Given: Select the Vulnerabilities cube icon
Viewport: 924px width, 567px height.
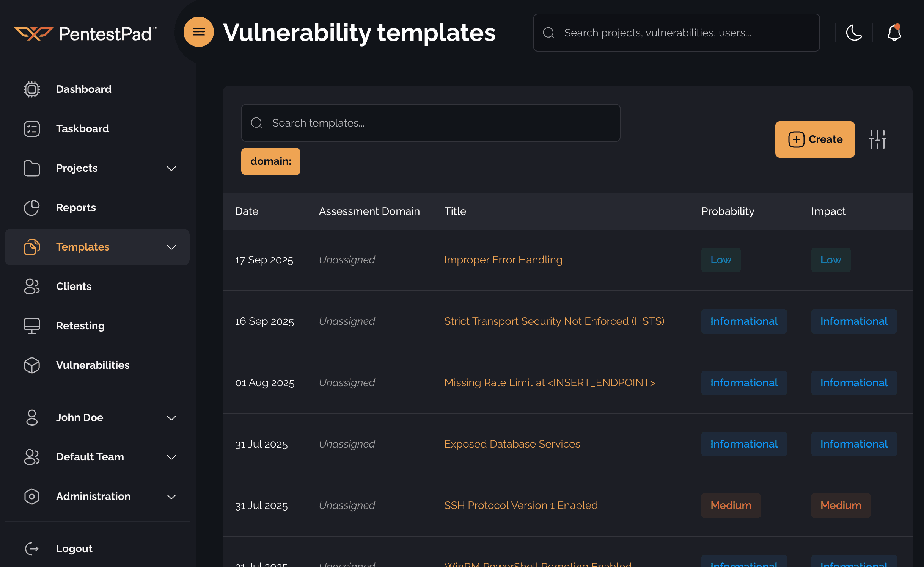Looking at the screenshot, I should click(x=32, y=365).
